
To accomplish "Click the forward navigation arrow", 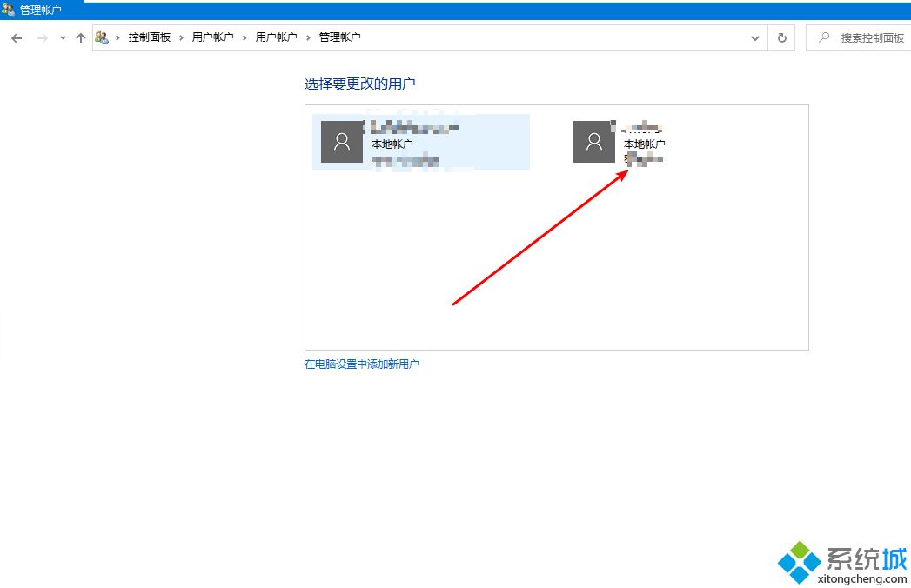I will click(x=40, y=37).
